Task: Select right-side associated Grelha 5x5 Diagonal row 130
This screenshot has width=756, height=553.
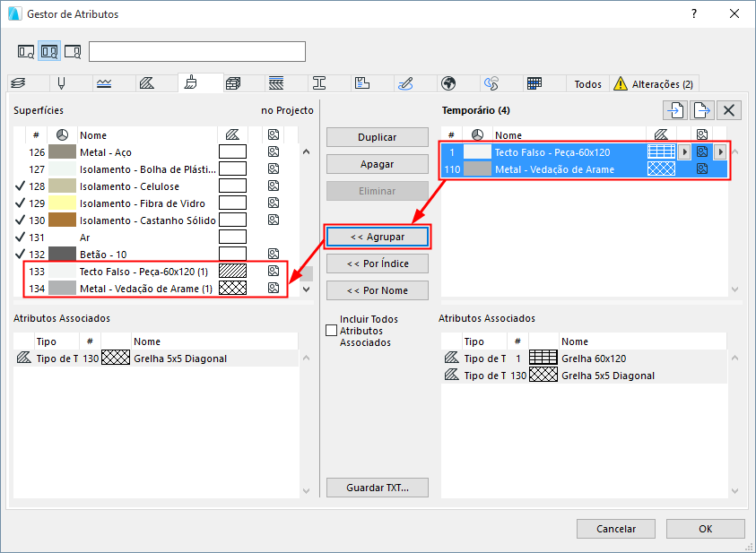Action: tap(584, 376)
